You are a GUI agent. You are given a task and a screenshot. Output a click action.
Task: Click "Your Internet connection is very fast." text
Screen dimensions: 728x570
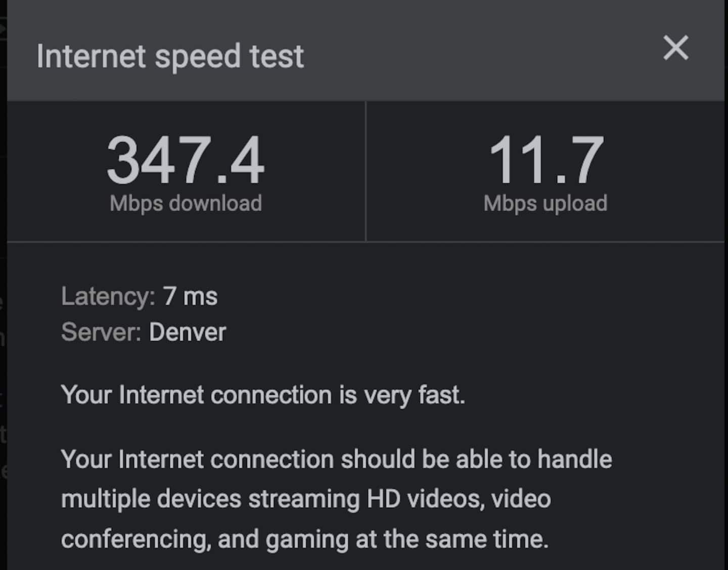(263, 395)
